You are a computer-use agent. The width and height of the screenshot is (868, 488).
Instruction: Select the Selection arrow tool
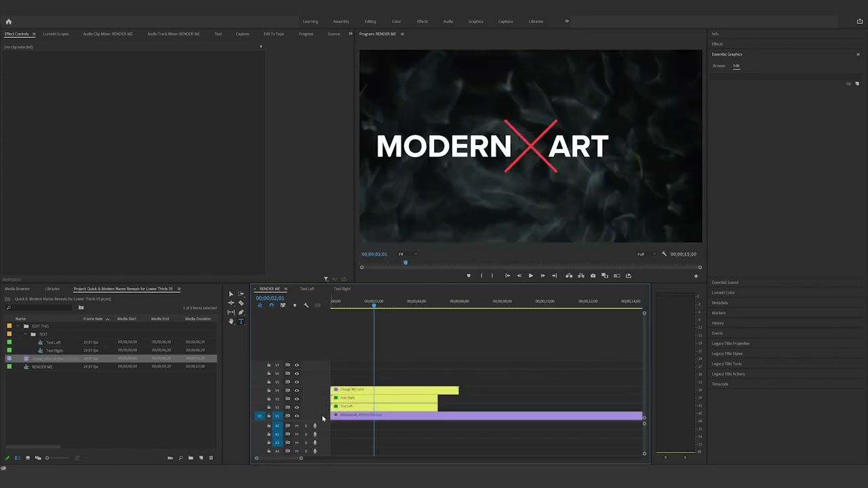point(231,294)
